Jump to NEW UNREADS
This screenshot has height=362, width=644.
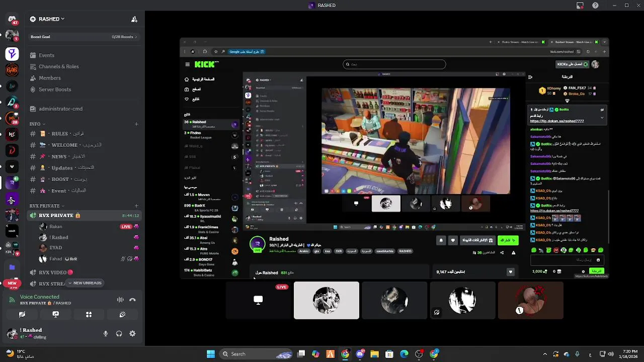pos(85,283)
